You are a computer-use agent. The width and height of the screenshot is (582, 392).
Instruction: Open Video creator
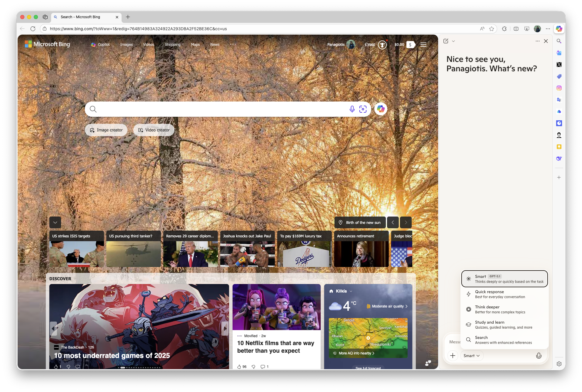click(x=153, y=130)
